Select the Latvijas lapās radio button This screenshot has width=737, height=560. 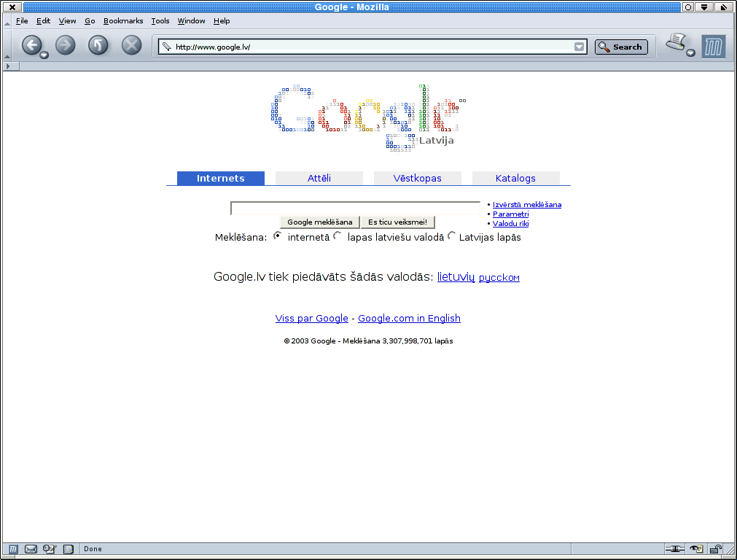point(452,236)
